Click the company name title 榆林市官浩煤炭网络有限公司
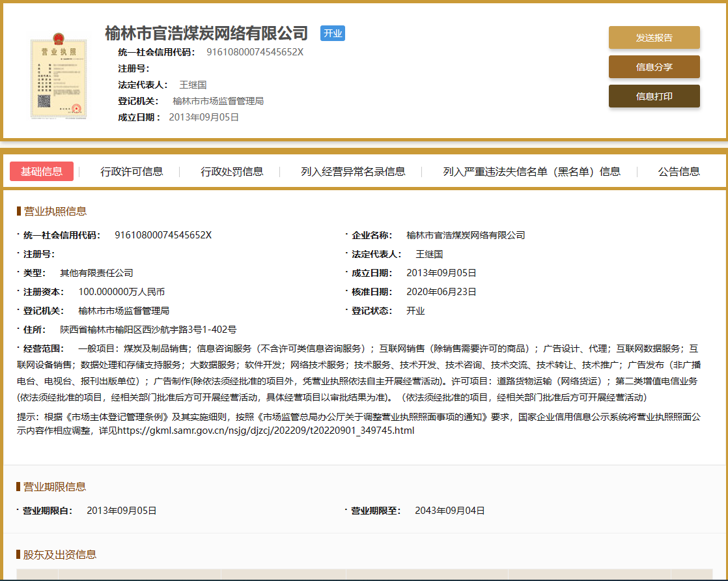Screen dimensions: 728x581 click(206, 33)
